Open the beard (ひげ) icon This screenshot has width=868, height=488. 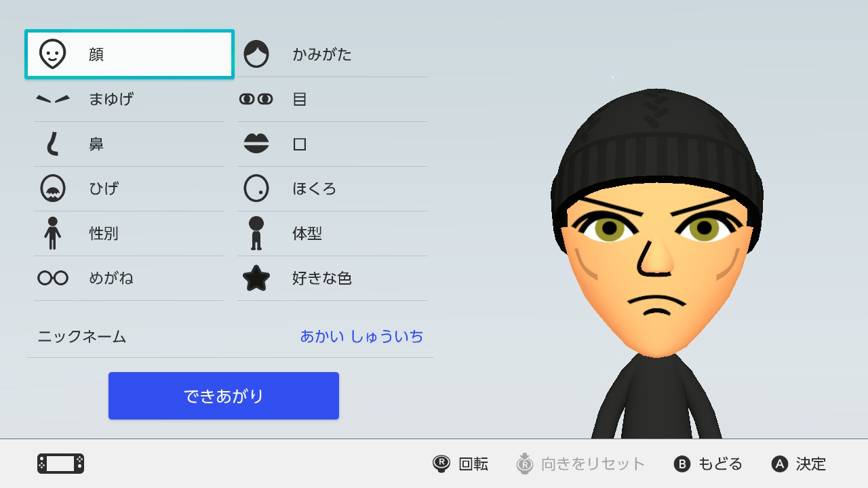click(53, 188)
